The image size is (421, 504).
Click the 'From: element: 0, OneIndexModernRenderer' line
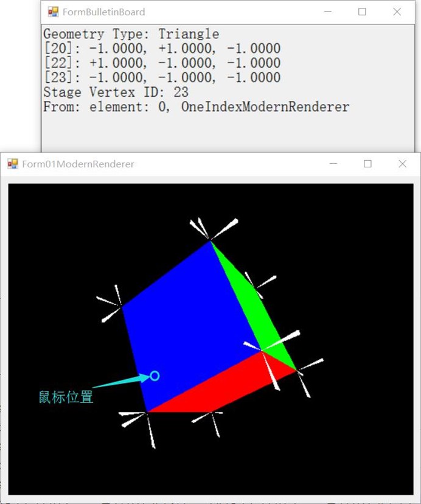(197, 107)
